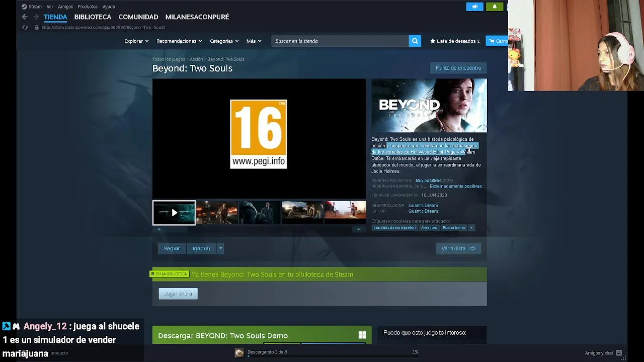Select the Buena trama tag
This screenshot has height=362, width=644.
click(454, 228)
